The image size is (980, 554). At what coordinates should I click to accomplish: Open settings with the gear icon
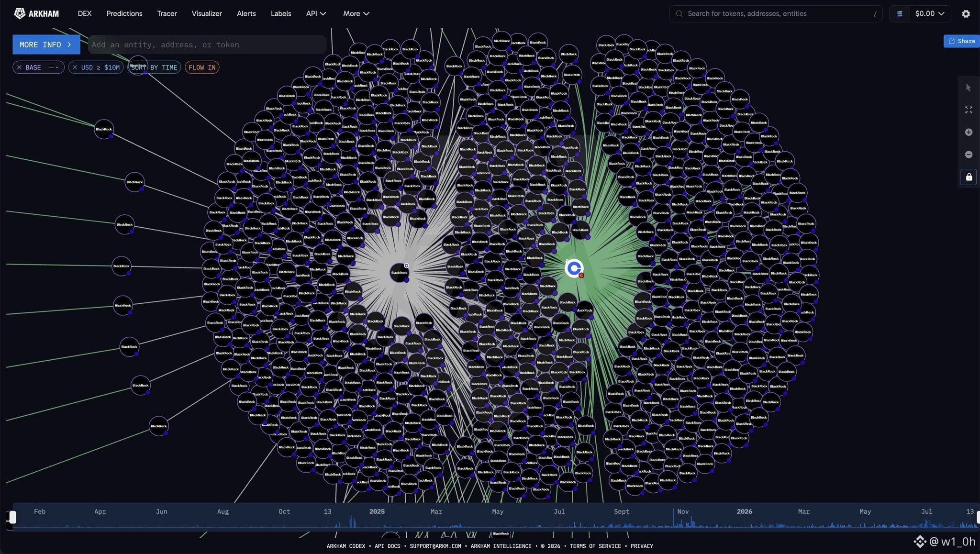[966, 14]
